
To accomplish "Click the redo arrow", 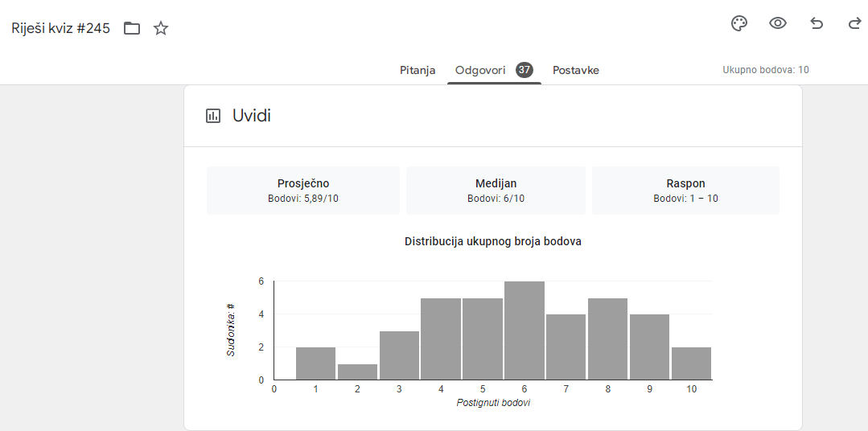I will (854, 23).
